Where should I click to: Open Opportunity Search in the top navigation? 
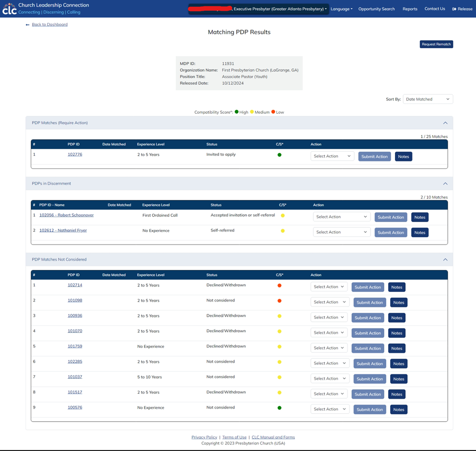376,9
